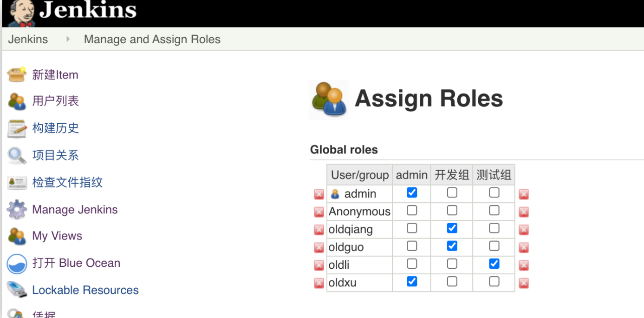Click the 项目关系 magnifier icon
Screen dimensions: 644x318
coord(17,155)
